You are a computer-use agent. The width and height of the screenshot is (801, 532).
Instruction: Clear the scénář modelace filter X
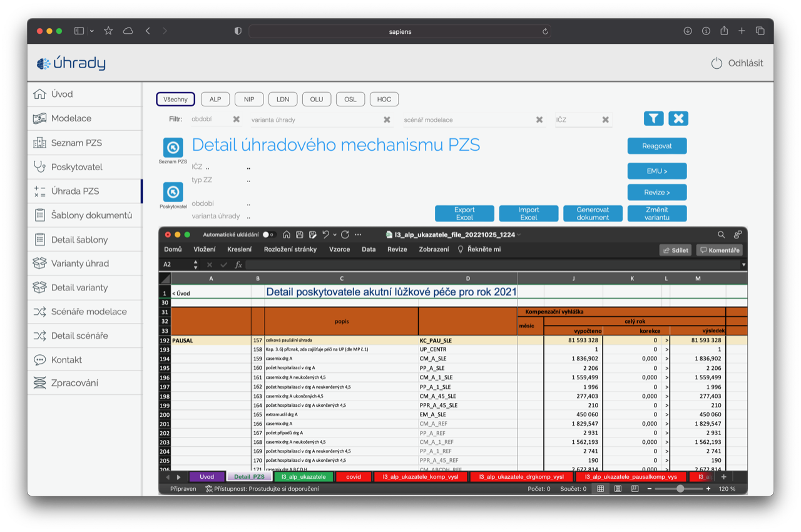coord(539,120)
